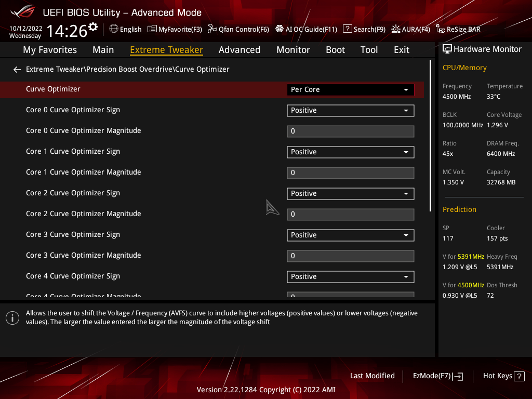Select Curve Optimizer row label
This screenshot has height=399, width=532.
tap(53, 89)
